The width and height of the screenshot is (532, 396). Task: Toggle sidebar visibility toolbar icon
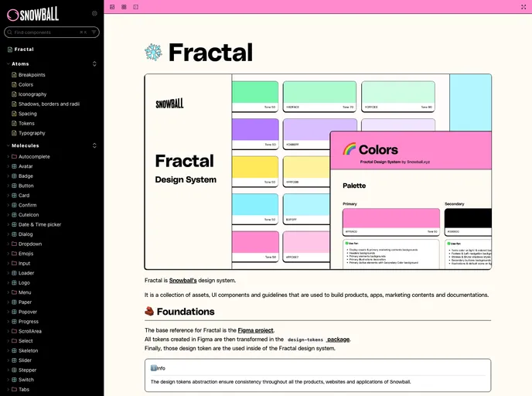click(112, 7)
